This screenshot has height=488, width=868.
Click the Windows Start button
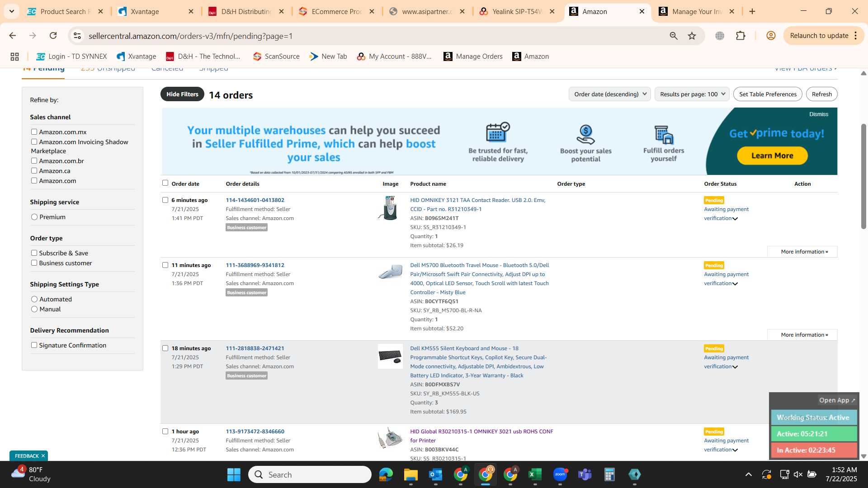tap(234, 474)
